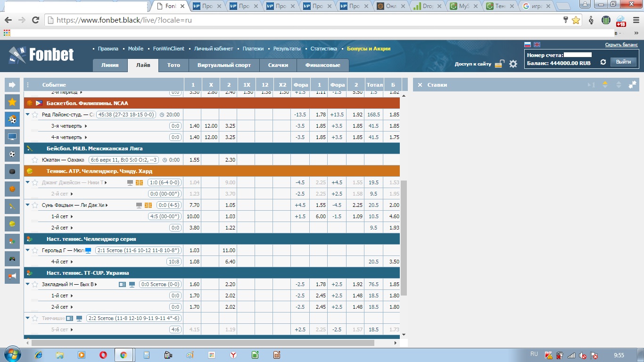Collapse Джанг Джейсон event rows

(28, 182)
